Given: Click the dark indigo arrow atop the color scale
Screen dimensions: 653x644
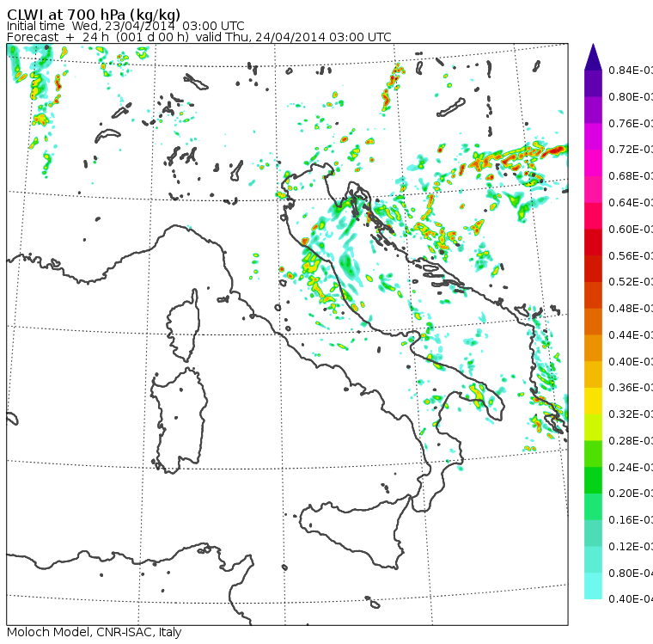Looking at the screenshot, I should tap(593, 57).
